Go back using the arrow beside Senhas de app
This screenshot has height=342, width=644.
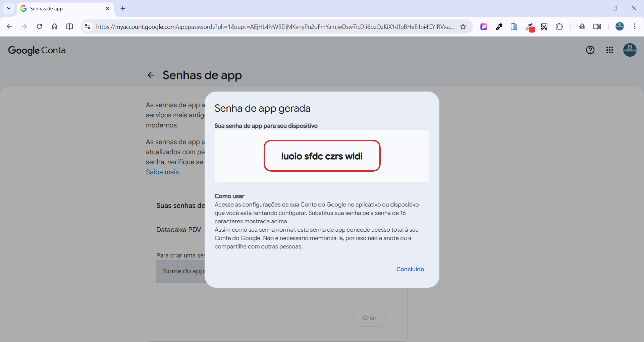pos(151,75)
